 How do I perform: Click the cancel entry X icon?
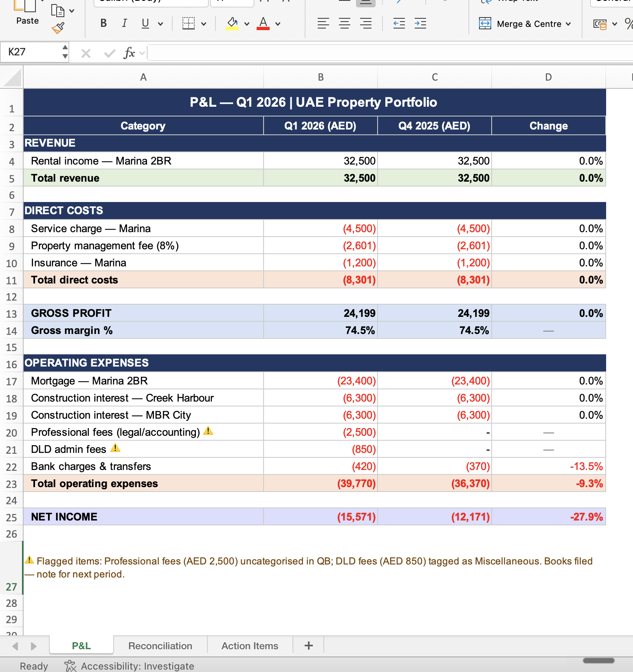click(86, 53)
